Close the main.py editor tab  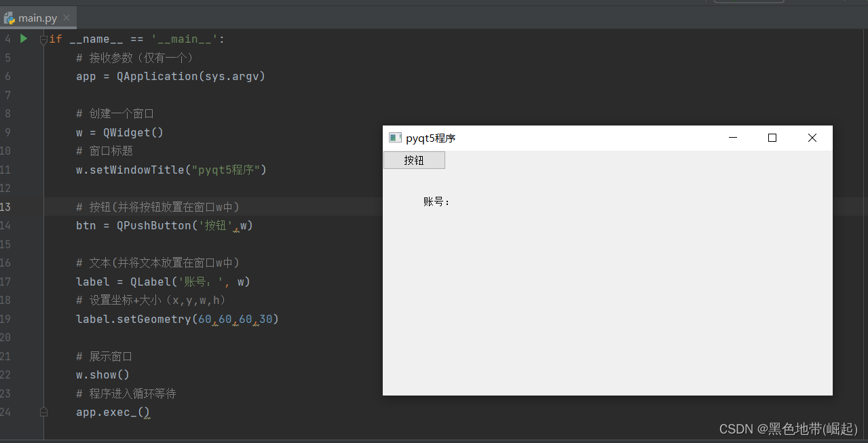coord(66,18)
